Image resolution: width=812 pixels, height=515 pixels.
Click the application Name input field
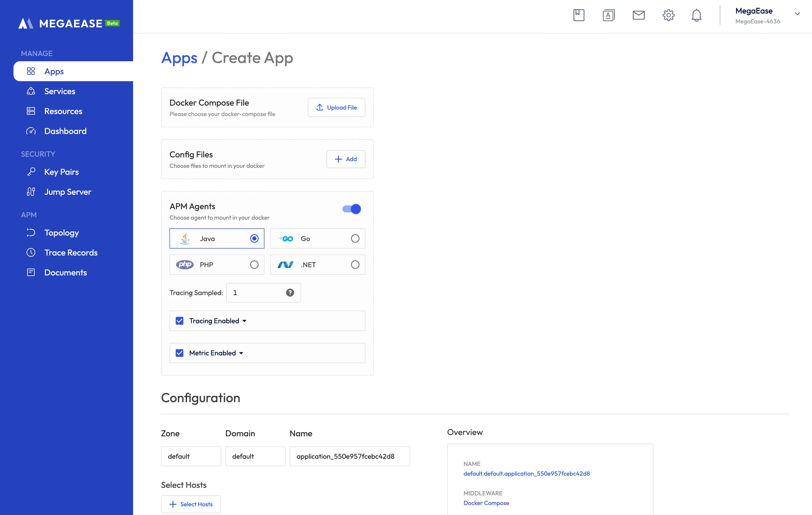click(350, 456)
